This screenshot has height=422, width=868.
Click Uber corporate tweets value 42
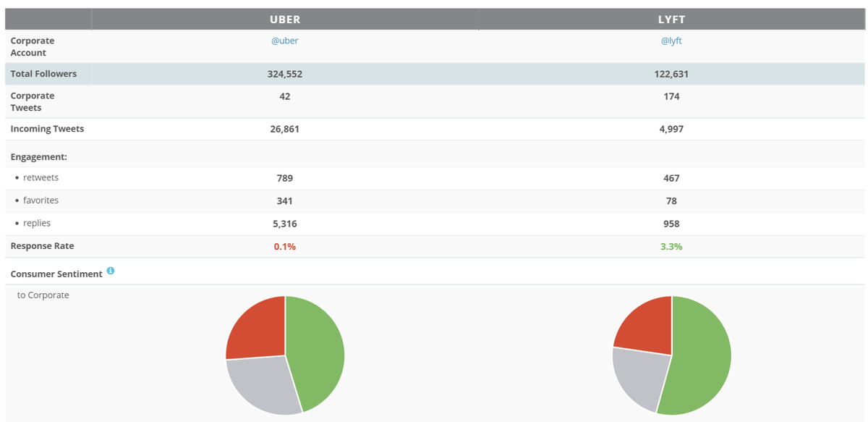coord(285,96)
